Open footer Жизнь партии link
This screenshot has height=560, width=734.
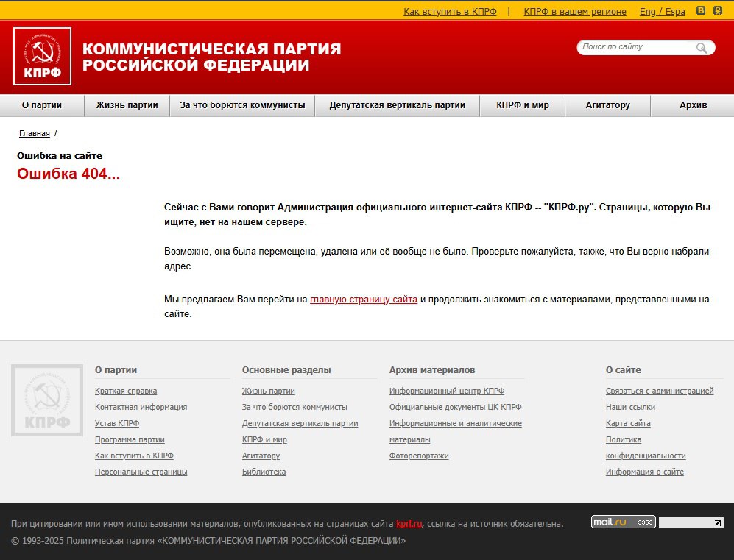point(268,391)
